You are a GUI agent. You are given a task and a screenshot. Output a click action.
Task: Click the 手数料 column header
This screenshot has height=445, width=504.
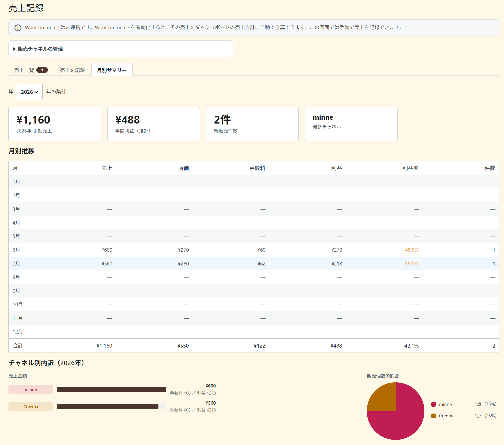click(258, 168)
